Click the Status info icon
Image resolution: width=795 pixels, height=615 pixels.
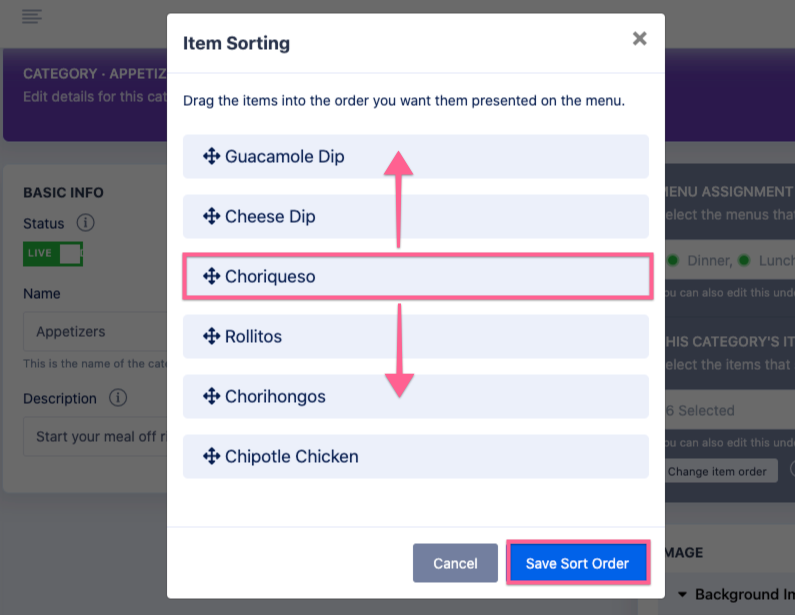[x=86, y=223]
